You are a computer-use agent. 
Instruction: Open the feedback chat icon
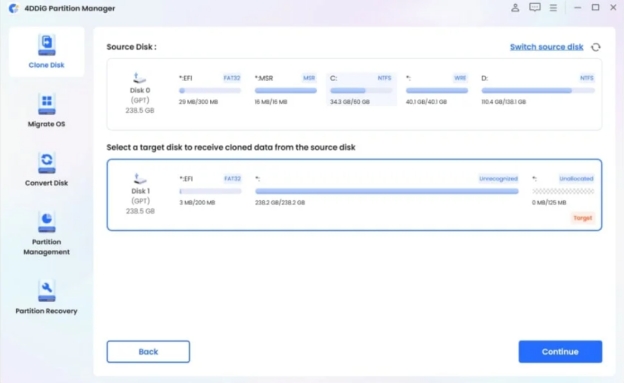(x=534, y=8)
